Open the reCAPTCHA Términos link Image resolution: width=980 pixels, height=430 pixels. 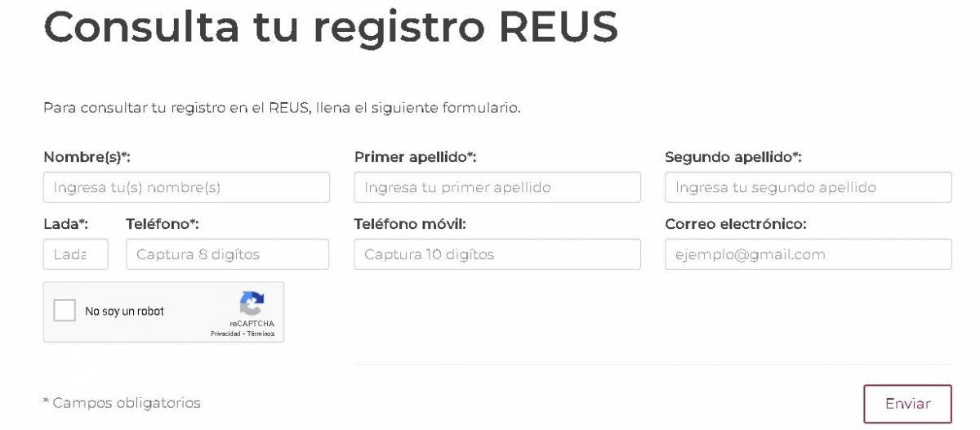pos(261,334)
